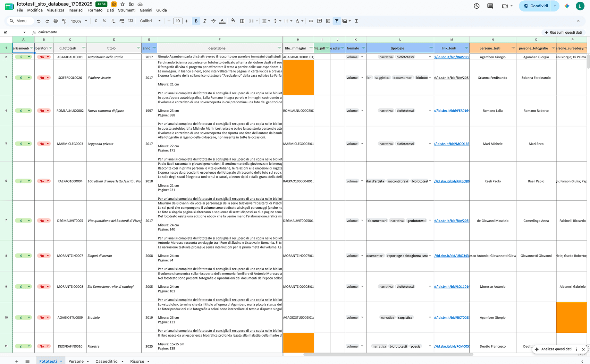Open the id.sbn.it/bid/MOD166 link
The height and width of the screenshot is (364, 590).
click(x=452, y=144)
